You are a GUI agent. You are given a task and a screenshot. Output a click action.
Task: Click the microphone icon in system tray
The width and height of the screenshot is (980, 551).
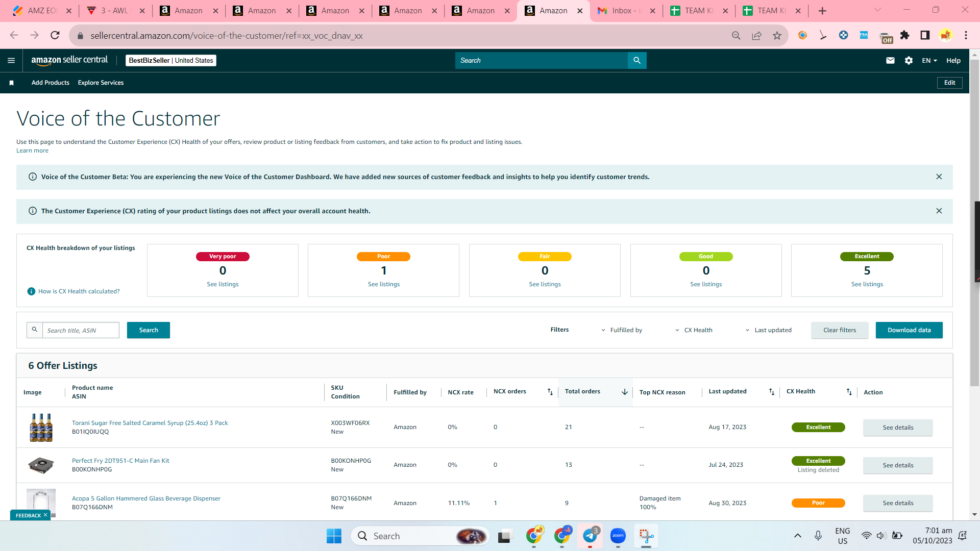click(x=818, y=536)
